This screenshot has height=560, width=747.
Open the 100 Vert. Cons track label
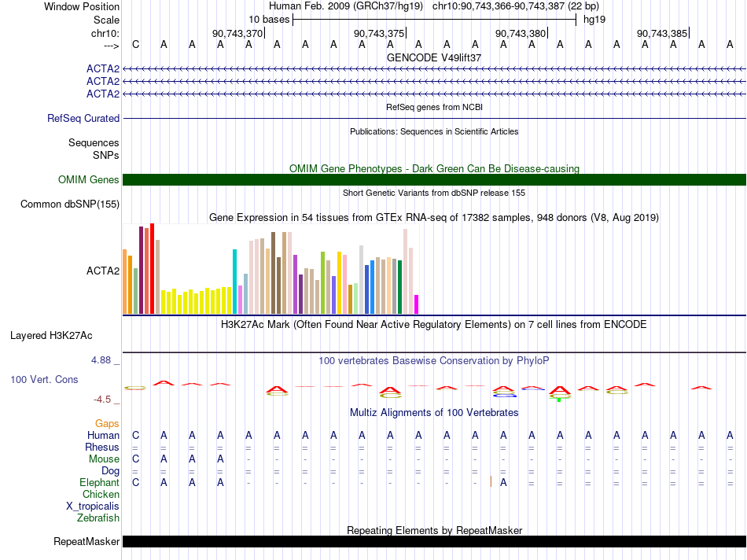pos(44,379)
